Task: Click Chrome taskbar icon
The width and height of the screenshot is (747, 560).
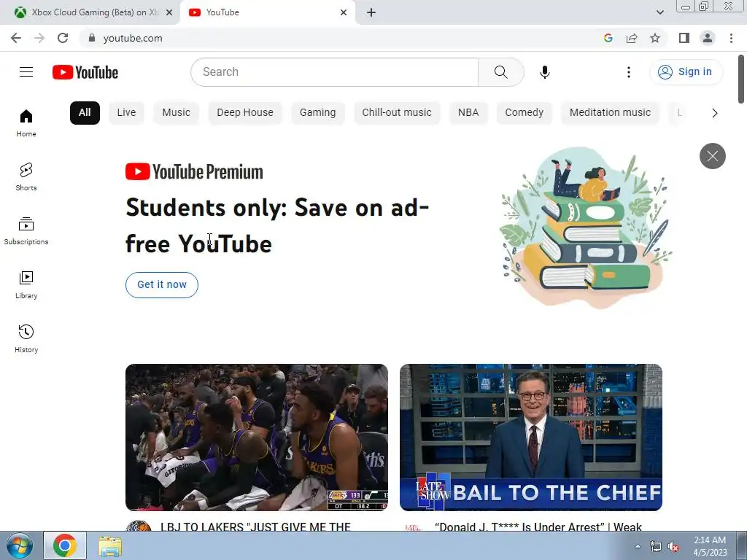Action: pyautogui.click(x=65, y=545)
